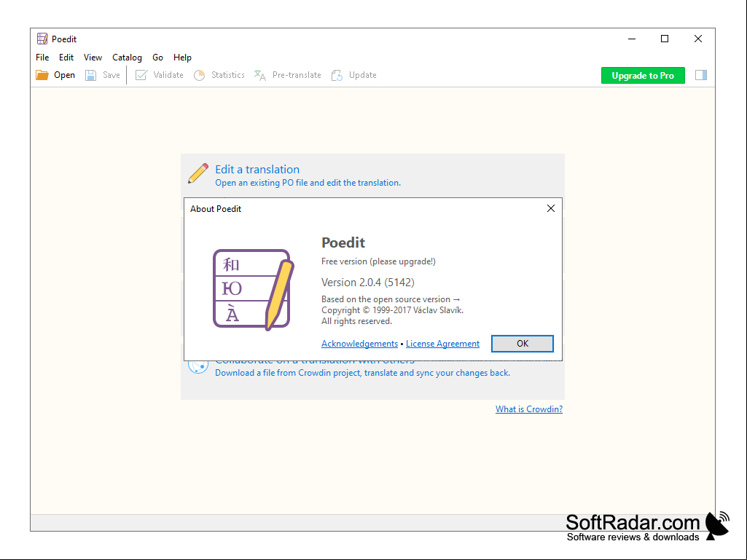Open the License Agreement link
747x560 pixels.
[442, 343]
